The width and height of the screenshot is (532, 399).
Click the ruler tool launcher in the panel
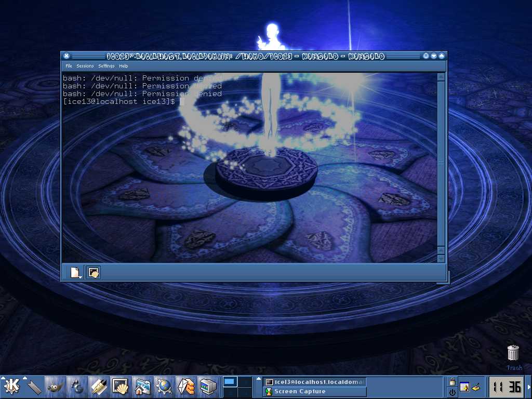point(34,387)
